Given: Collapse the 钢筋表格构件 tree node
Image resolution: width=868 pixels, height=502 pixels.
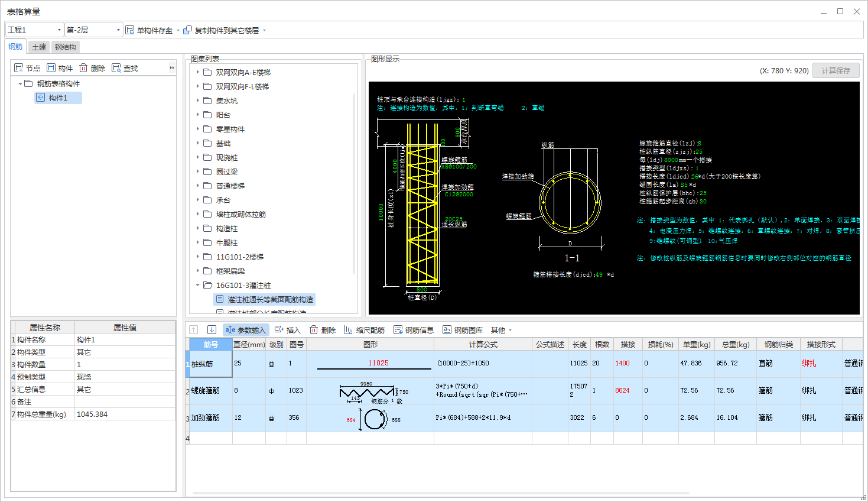Looking at the screenshot, I should (20, 83).
